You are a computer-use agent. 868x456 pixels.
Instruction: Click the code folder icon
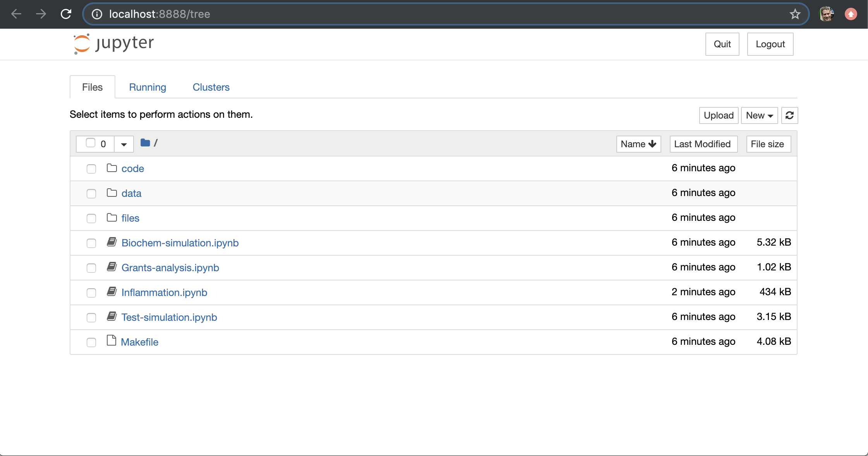point(112,168)
